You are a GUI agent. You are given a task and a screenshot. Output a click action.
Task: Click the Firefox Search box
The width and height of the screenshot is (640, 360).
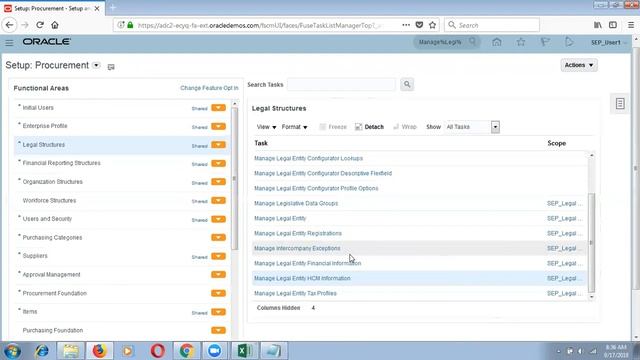492,25
